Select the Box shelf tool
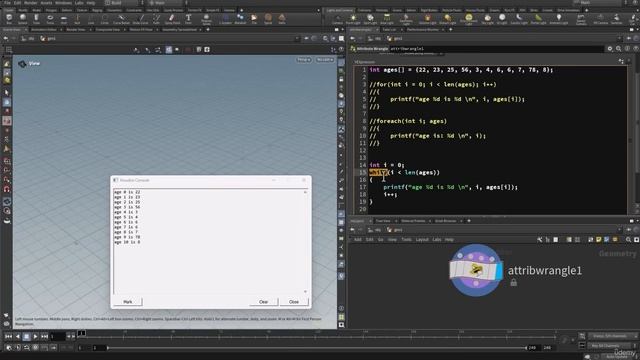640x360 pixels. pos(9,19)
